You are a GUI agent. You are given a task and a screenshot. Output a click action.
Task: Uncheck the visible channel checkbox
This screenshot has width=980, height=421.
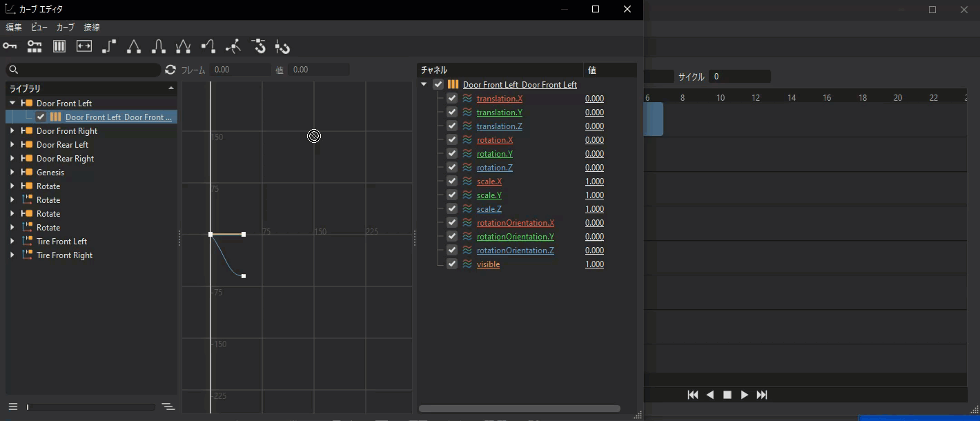click(x=452, y=264)
